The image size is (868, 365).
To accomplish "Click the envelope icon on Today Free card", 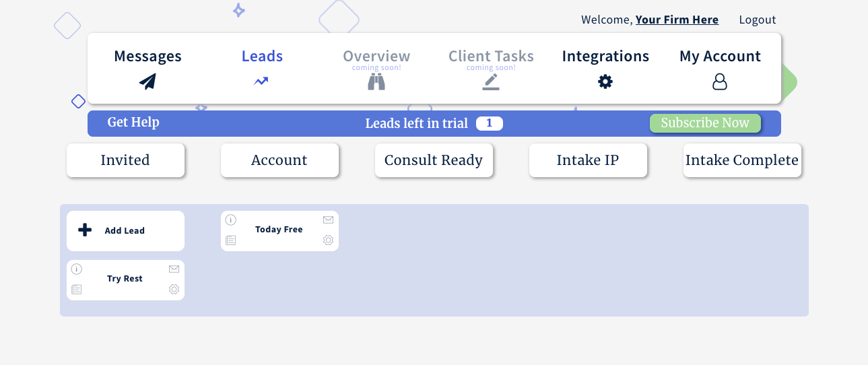I will click(328, 220).
